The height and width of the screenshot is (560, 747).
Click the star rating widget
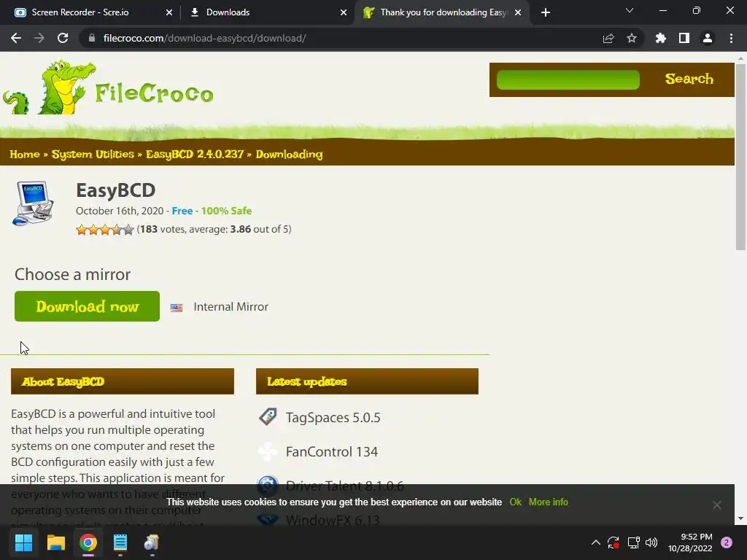click(x=105, y=230)
